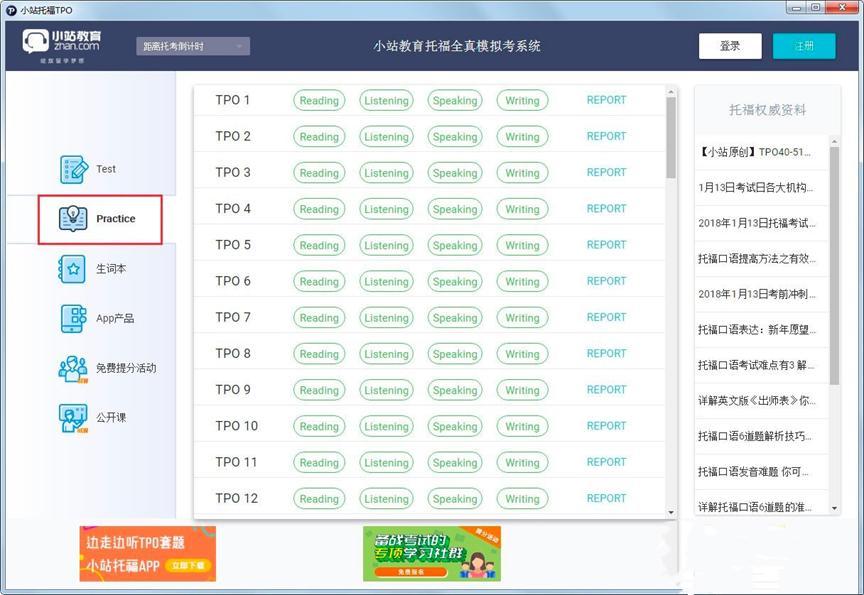Viewport: 864px width, 595px height.
Task: Launch TPO 10 Speaking
Action: coord(455,426)
